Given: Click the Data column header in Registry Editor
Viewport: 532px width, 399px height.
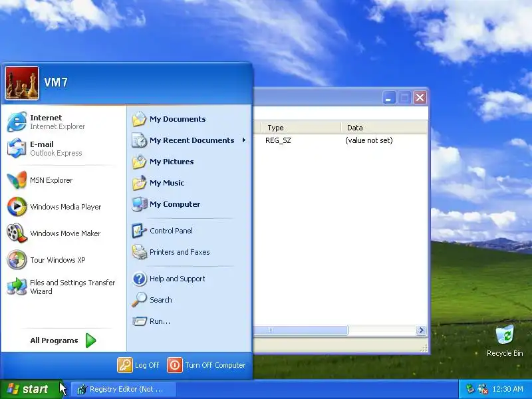Looking at the screenshot, I should (x=384, y=128).
